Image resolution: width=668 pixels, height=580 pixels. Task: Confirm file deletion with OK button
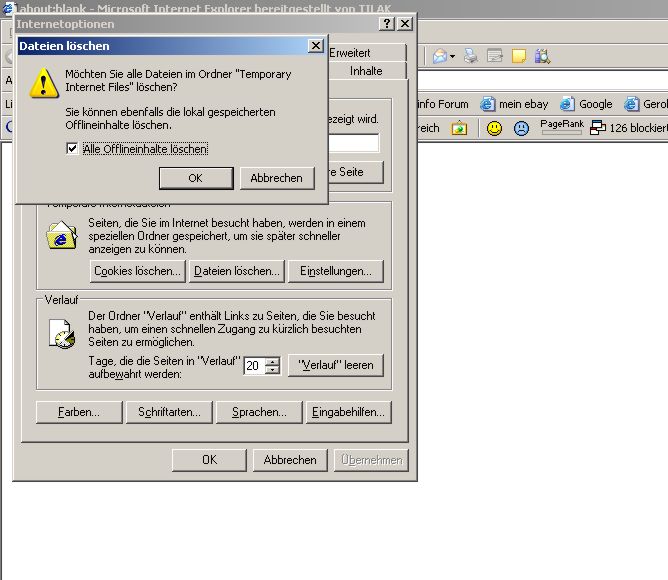click(196, 178)
